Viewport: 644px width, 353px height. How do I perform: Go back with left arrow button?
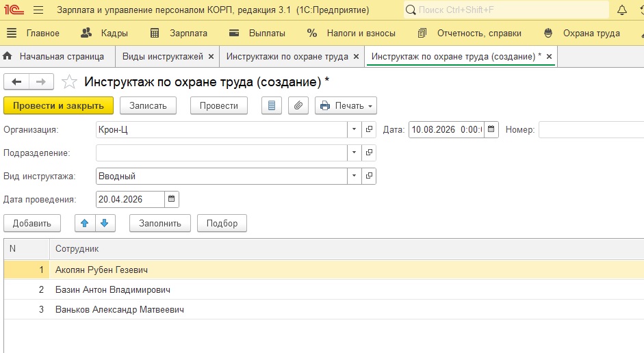[16, 81]
